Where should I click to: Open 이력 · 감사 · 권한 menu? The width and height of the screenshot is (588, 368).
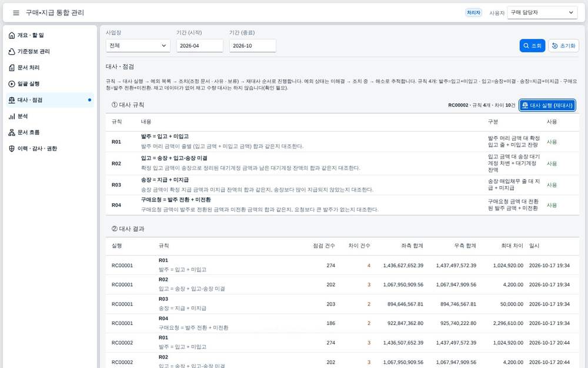[x=50, y=149]
